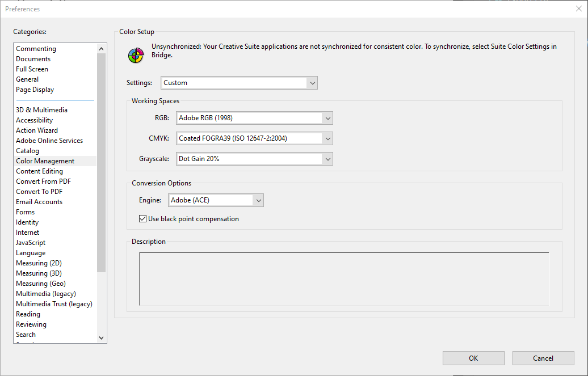Click the Cancel button
588x376 pixels.
coord(543,358)
